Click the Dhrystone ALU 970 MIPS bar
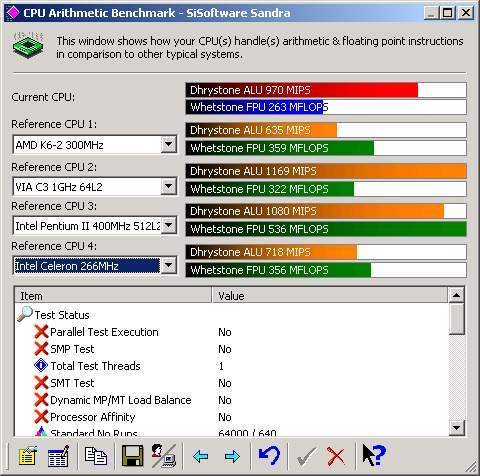 click(x=326, y=90)
